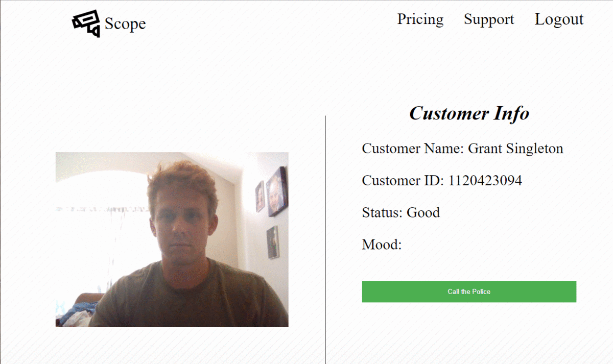
Task: Click the Customer Info heading
Action: (469, 114)
